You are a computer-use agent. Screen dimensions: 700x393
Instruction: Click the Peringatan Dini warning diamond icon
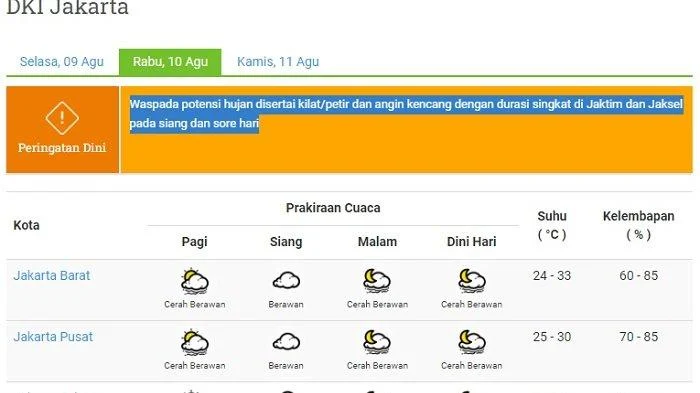pyautogui.click(x=62, y=118)
